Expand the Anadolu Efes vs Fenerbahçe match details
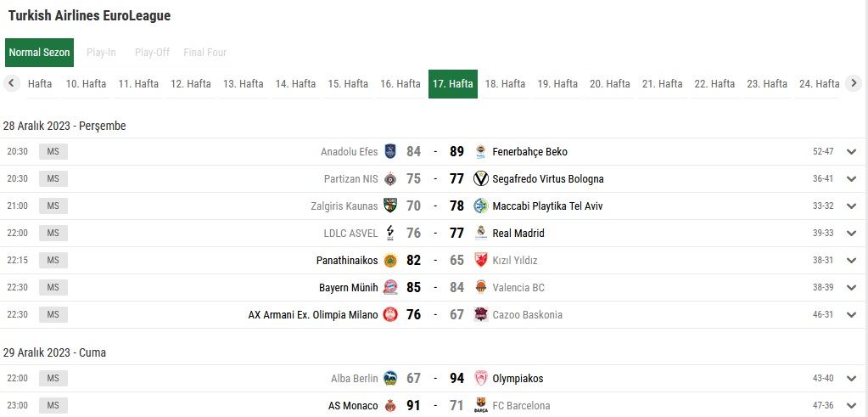868x417 pixels. tap(852, 152)
